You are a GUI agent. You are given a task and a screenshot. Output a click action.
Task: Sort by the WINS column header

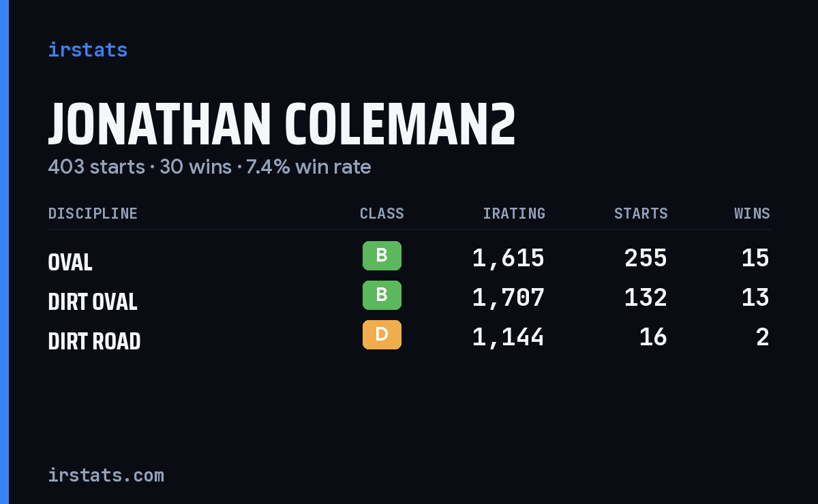(x=752, y=214)
